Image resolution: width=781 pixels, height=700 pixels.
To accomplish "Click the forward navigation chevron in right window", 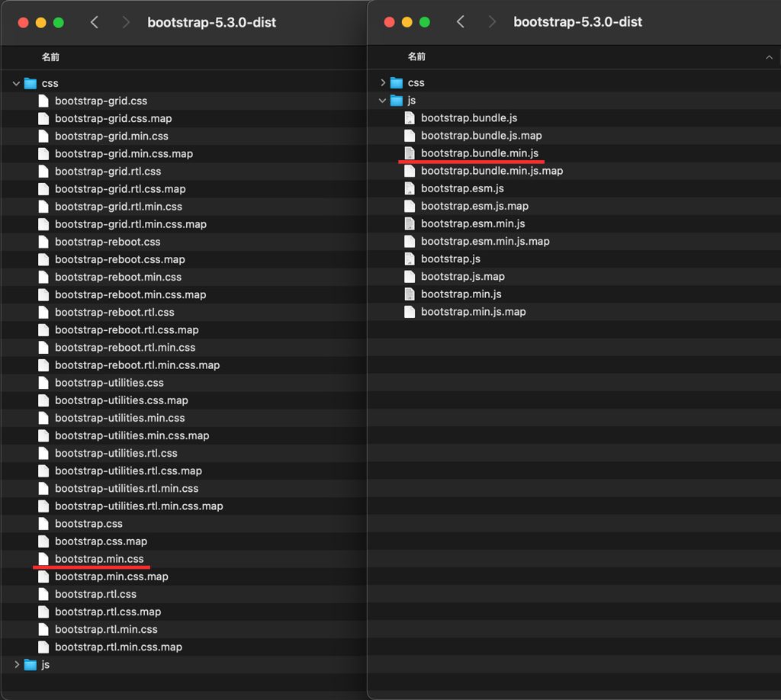I will point(492,22).
